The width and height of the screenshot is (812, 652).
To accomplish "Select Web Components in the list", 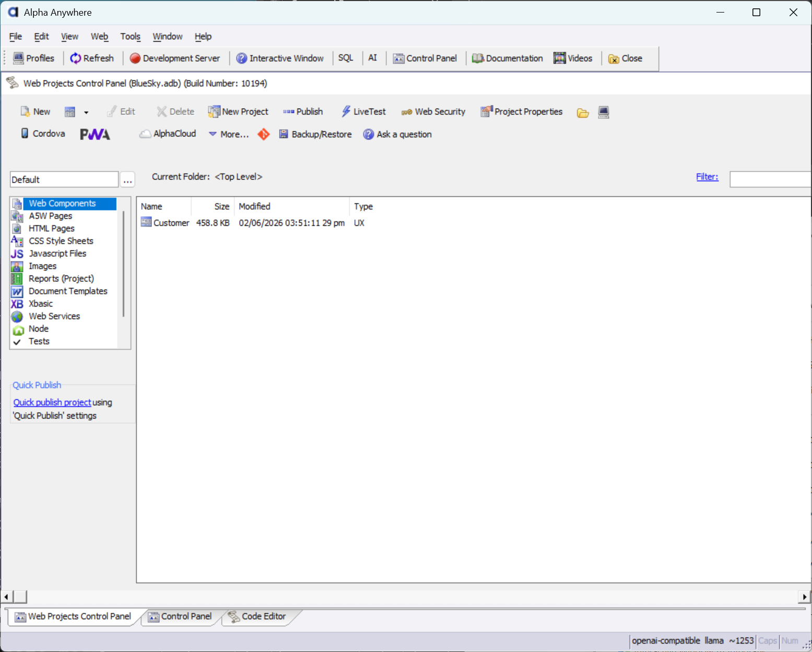I will coord(63,203).
